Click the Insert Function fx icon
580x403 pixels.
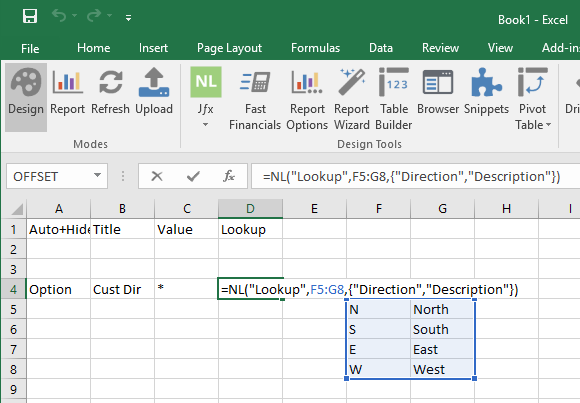[229, 176]
